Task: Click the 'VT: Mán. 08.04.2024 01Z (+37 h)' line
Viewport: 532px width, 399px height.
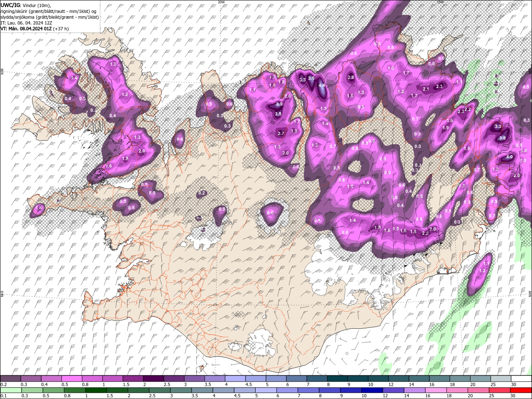Action: (x=34, y=29)
